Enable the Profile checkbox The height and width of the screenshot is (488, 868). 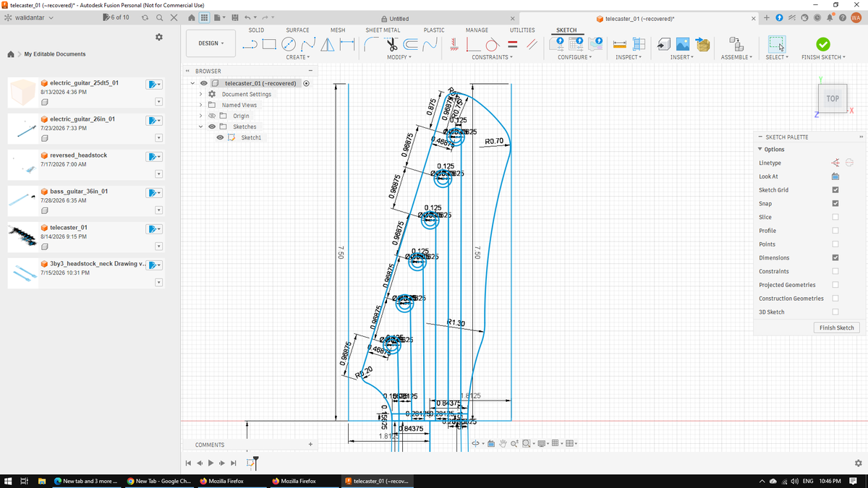(x=835, y=231)
